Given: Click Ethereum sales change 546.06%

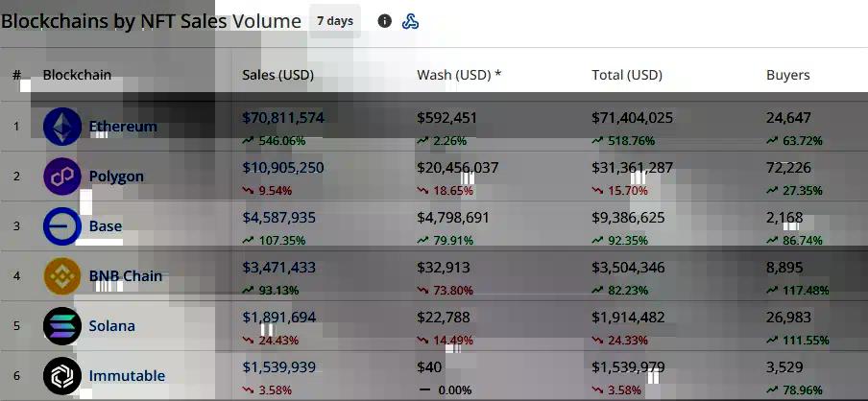Looking at the screenshot, I should coord(281,141).
